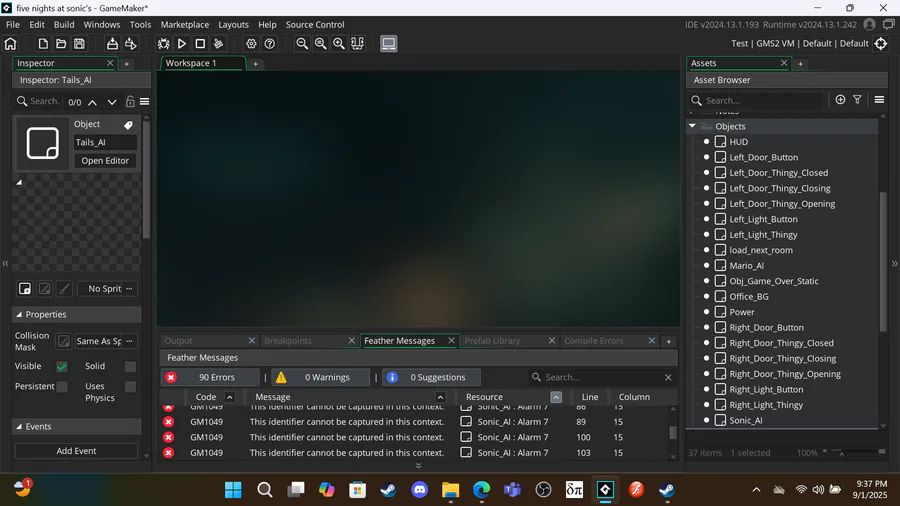The image size is (900, 506).
Task: Stop the running game
Action: pos(200,44)
